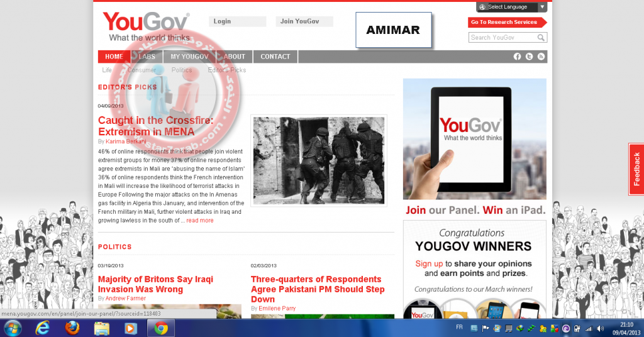Image resolution: width=644 pixels, height=337 pixels.
Task: Click the blue iPad mini winner photo
Action: 494,310
